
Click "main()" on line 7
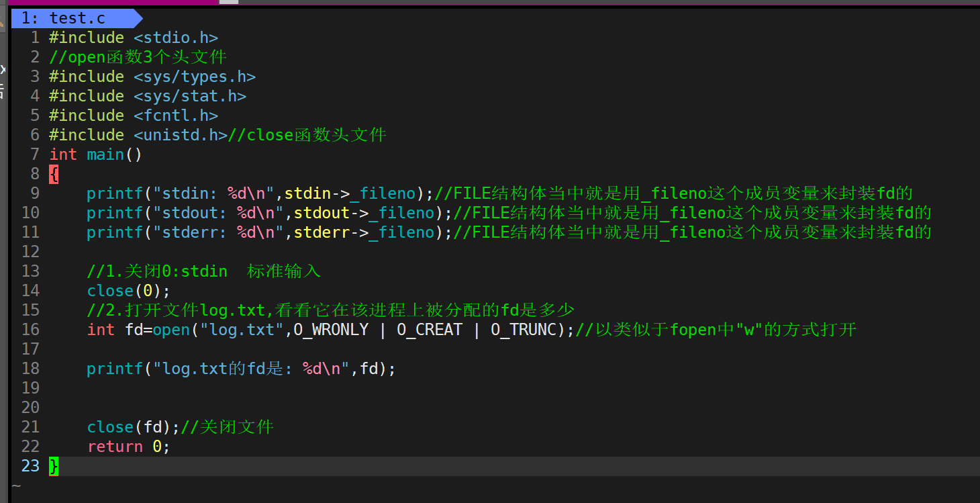pyautogui.click(x=115, y=154)
